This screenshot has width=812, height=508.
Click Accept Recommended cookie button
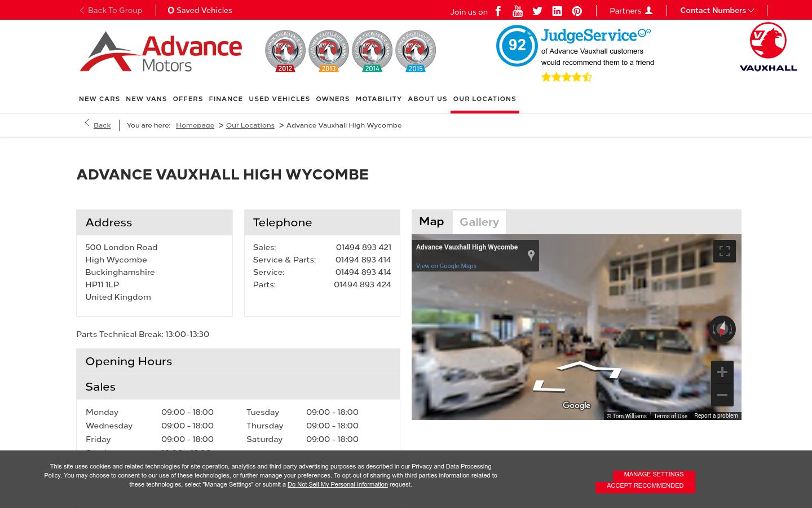coord(645,486)
